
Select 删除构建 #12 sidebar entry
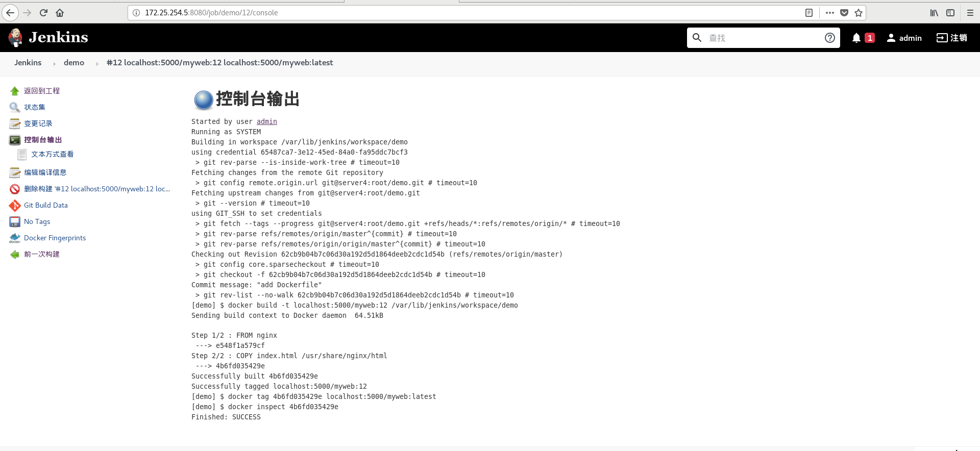point(97,189)
